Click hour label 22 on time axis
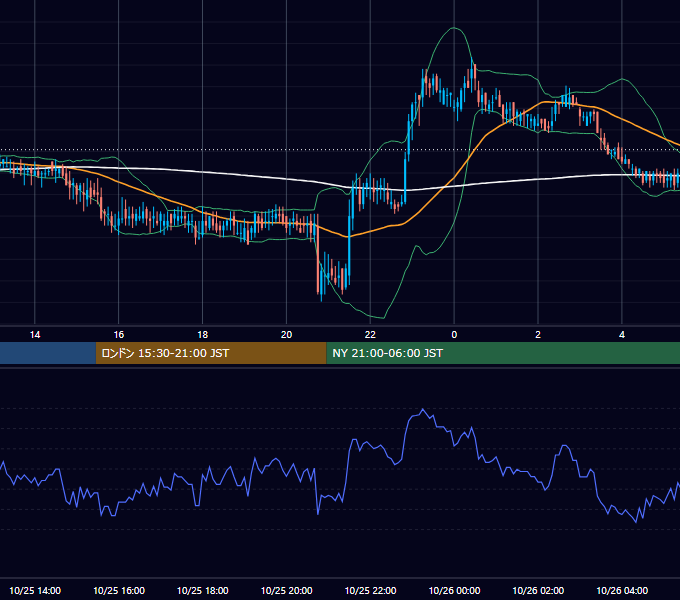 (370, 335)
